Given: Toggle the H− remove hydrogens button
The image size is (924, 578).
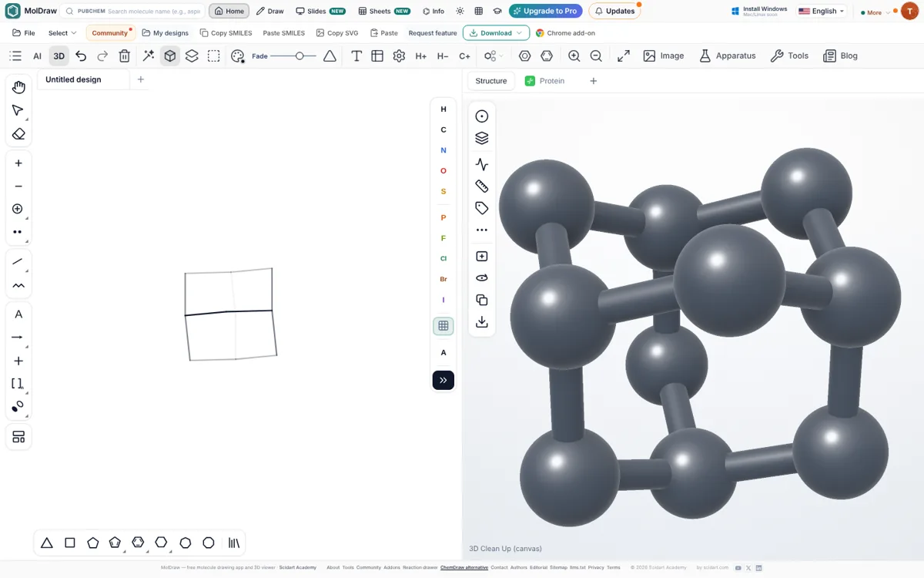Looking at the screenshot, I should pos(443,56).
